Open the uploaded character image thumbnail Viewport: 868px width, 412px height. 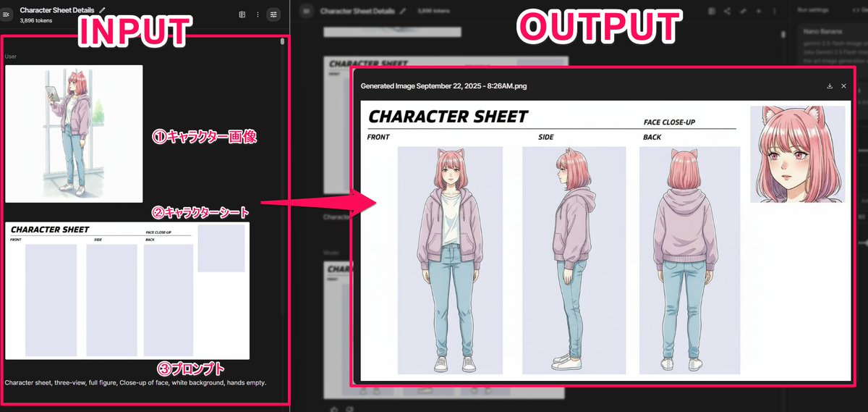(74, 134)
